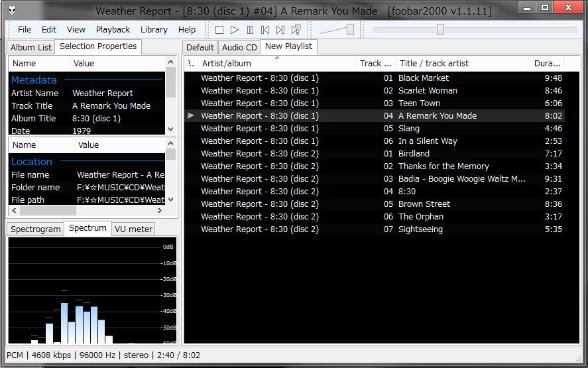Select track In a Silent Way
588x368 pixels.
click(375, 141)
